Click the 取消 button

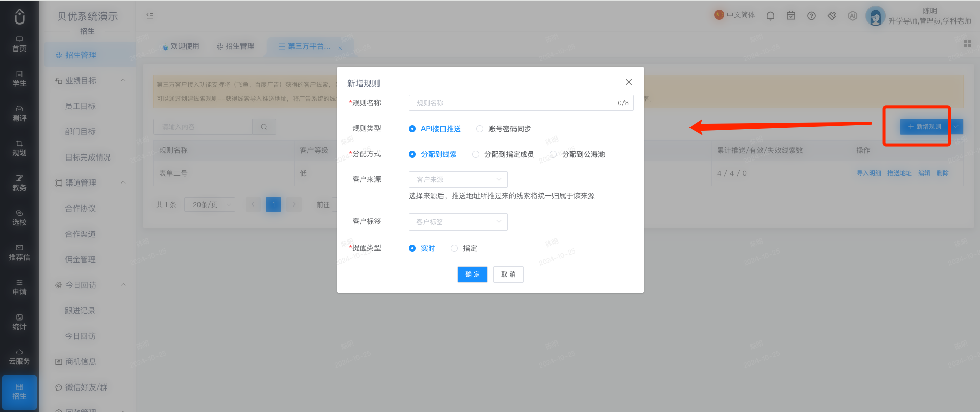pyautogui.click(x=508, y=274)
